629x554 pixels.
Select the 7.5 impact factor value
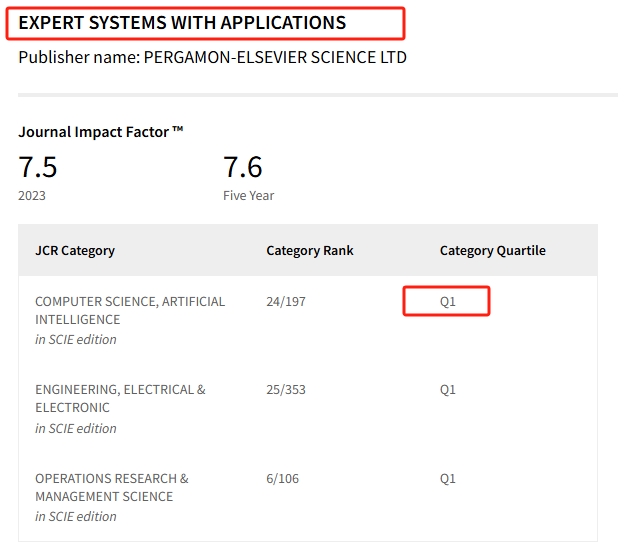click(38, 166)
